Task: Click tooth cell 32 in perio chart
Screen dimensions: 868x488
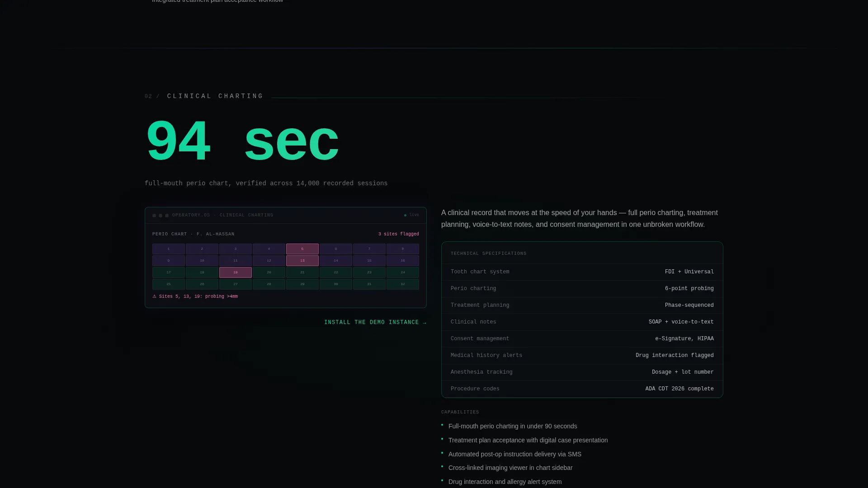Action: click(x=403, y=284)
